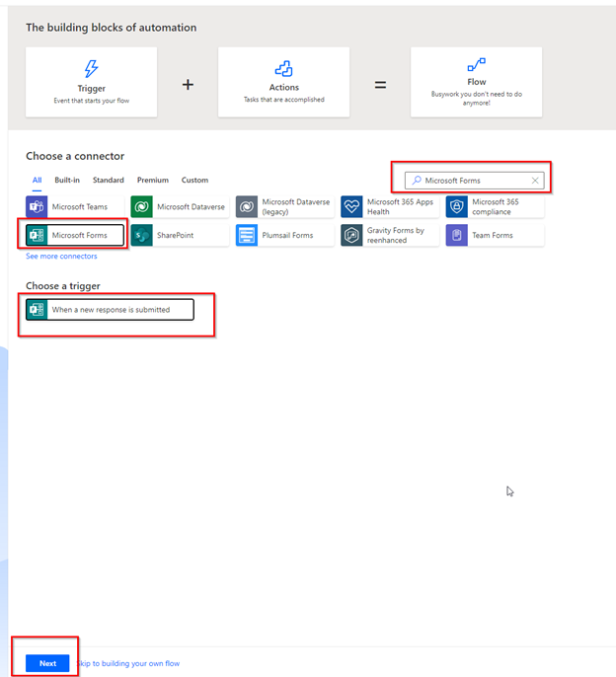Focus the Microsoft Forms search field
This screenshot has width=616, height=677.
point(474,181)
